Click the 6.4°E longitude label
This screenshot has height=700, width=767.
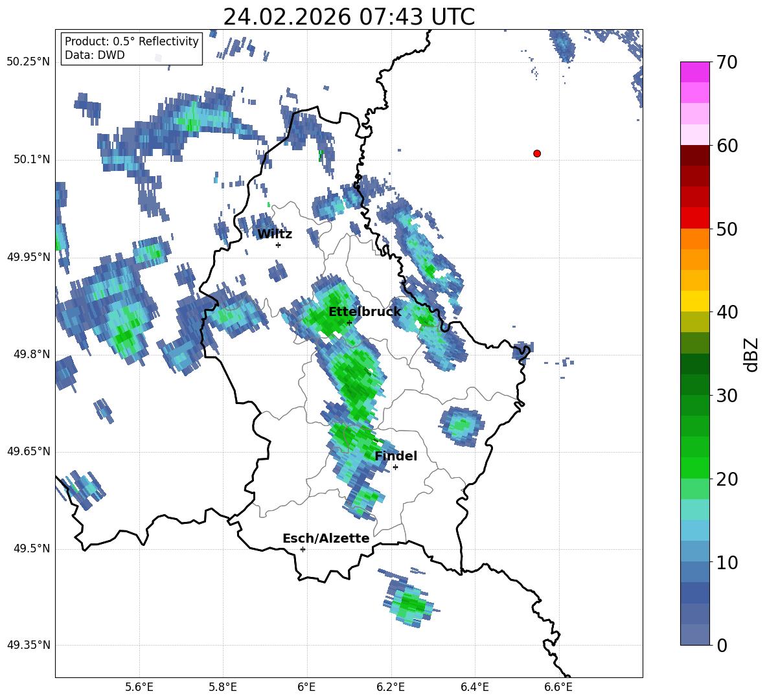474,687
